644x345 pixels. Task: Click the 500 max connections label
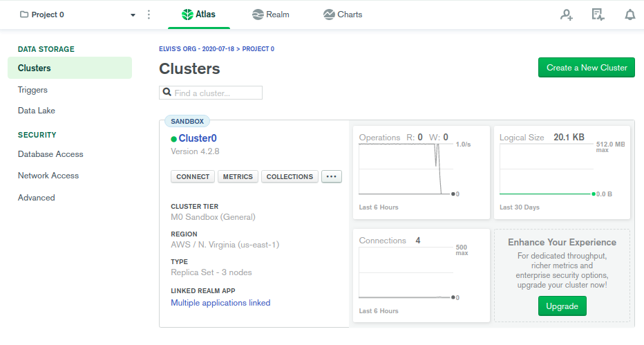click(462, 250)
